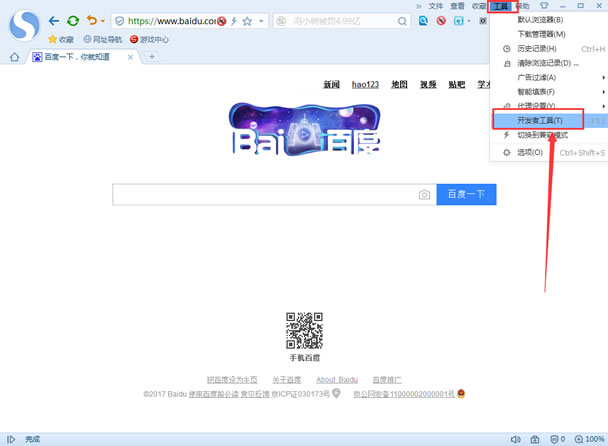Open the 关于百度 link
The image size is (608, 446).
pyautogui.click(x=287, y=380)
